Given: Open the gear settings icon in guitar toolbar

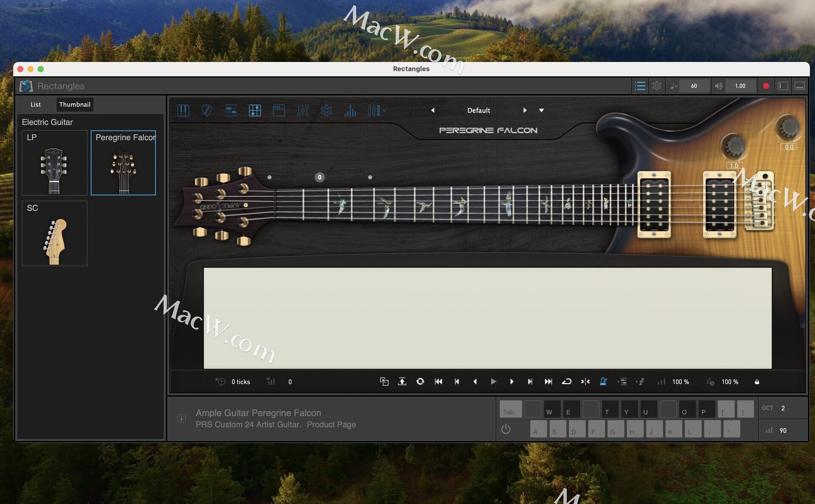Looking at the screenshot, I should click(x=326, y=111).
